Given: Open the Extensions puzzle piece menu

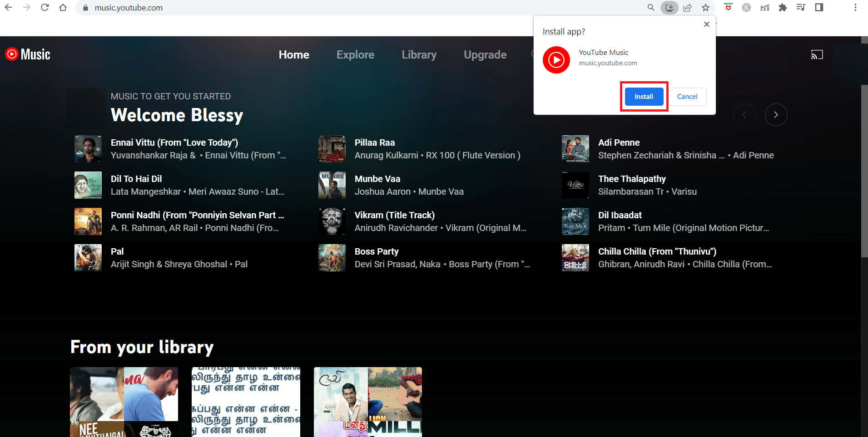Looking at the screenshot, I should [783, 7].
